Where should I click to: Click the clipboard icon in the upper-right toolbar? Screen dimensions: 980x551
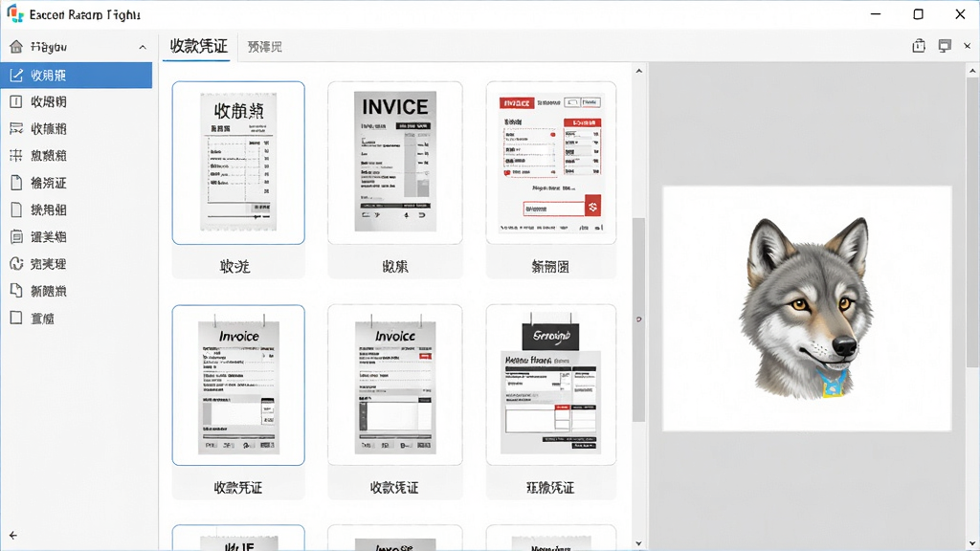[919, 46]
